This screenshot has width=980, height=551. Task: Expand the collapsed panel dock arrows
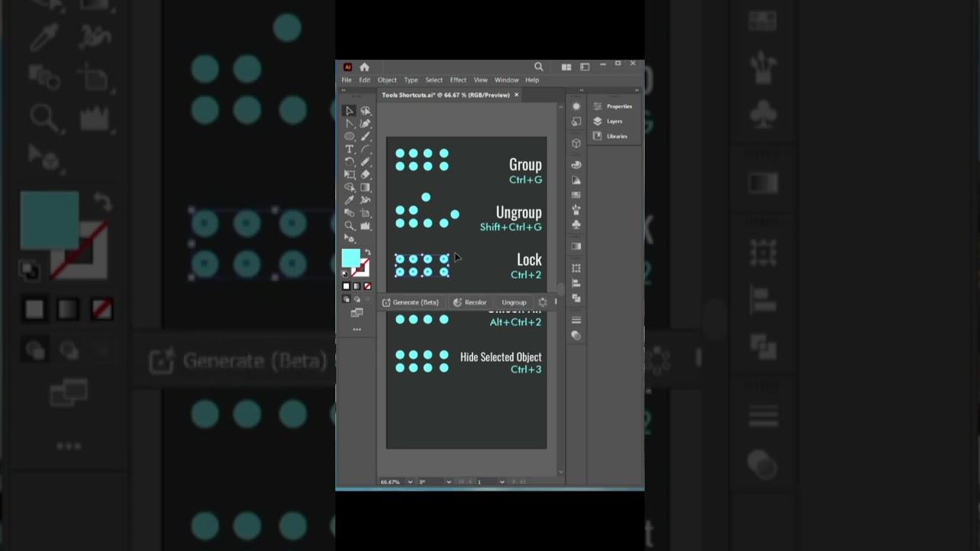point(581,90)
